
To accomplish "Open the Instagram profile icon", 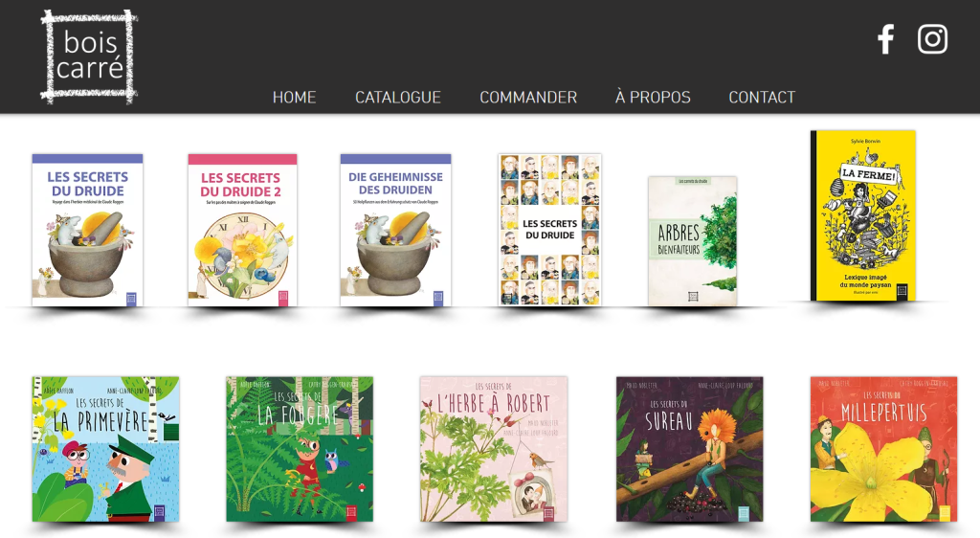I will click(x=932, y=39).
